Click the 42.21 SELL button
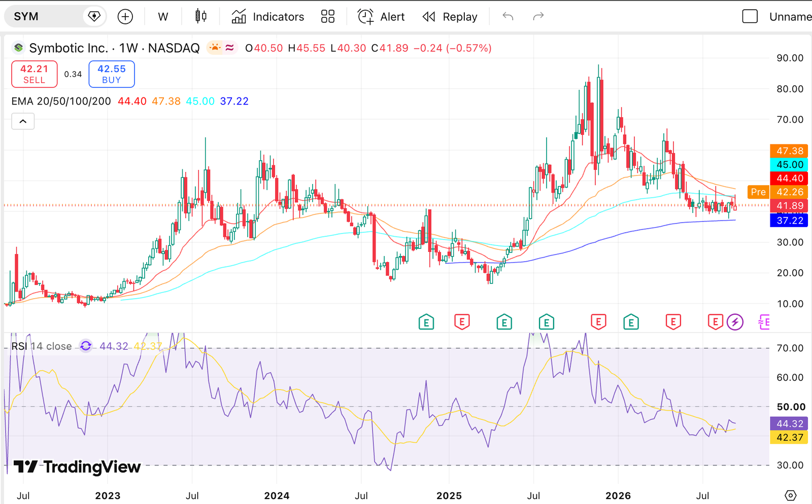Viewport: 812px width, 504px height. click(35, 74)
